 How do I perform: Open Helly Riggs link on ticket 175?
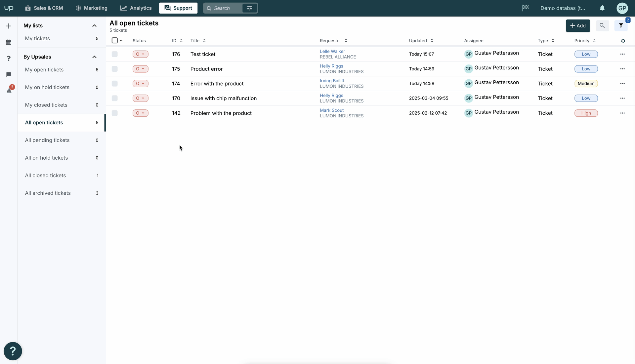(331, 66)
